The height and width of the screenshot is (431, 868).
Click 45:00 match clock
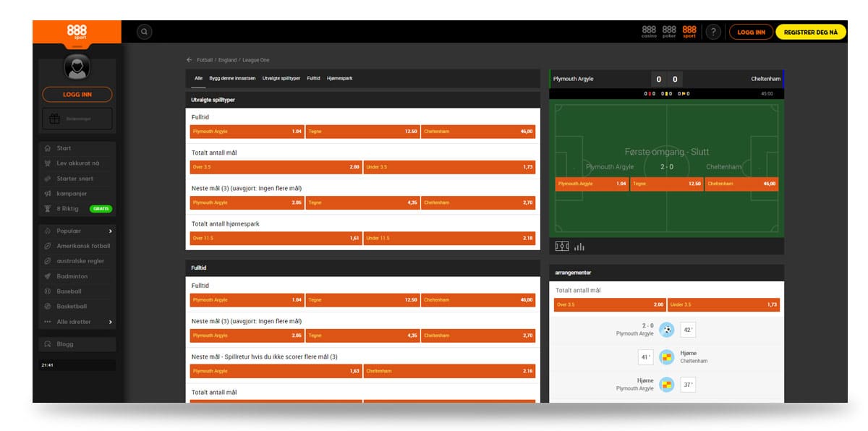(x=767, y=93)
